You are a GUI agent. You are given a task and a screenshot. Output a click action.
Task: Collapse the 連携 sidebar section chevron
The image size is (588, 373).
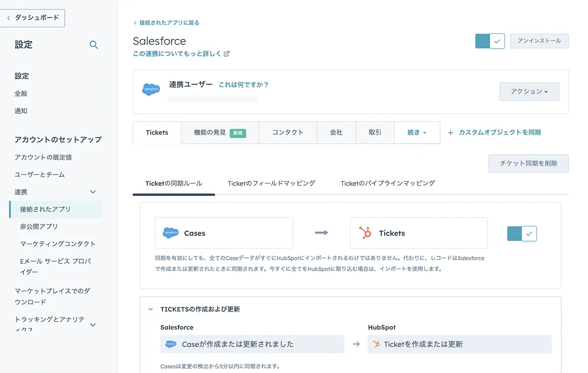pos(93,192)
